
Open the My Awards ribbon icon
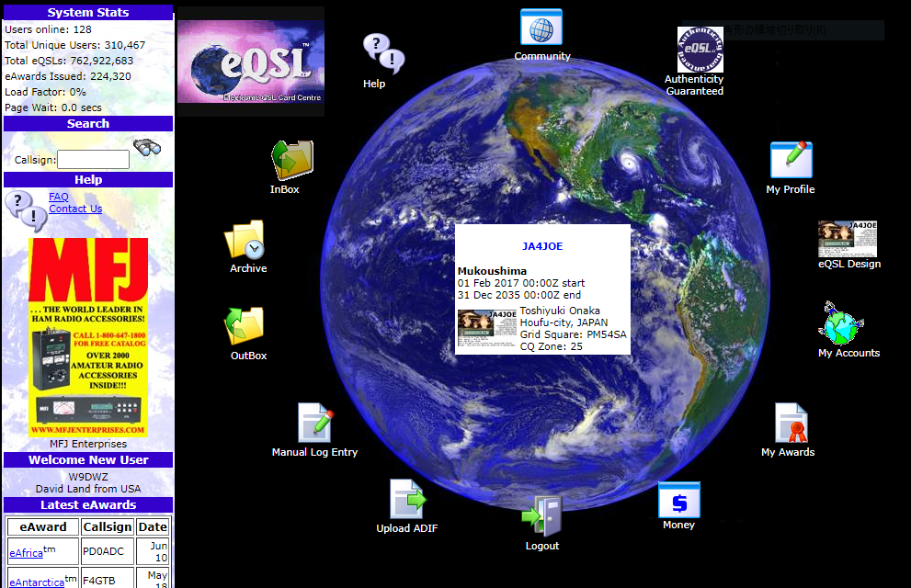point(791,423)
